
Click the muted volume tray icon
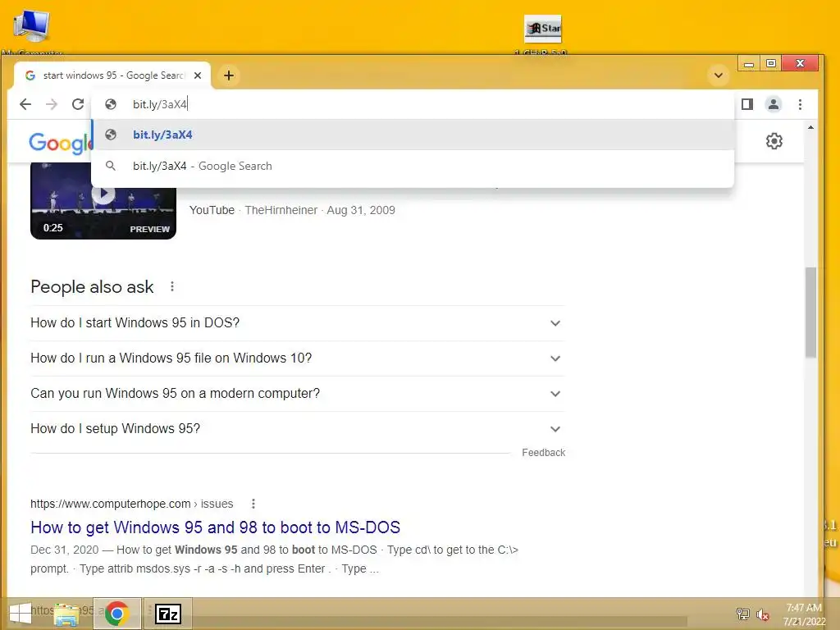pyautogui.click(x=763, y=614)
